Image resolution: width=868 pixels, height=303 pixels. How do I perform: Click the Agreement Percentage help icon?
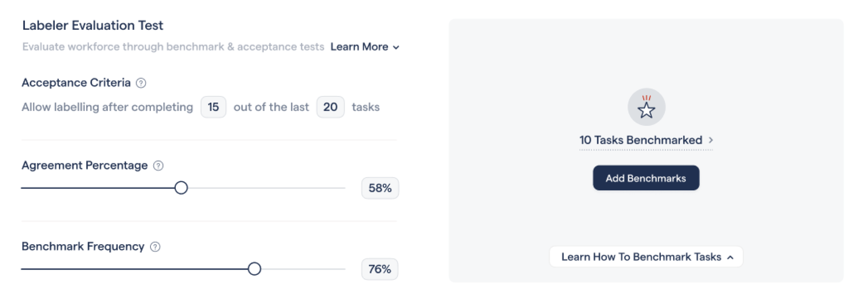point(158,166)
